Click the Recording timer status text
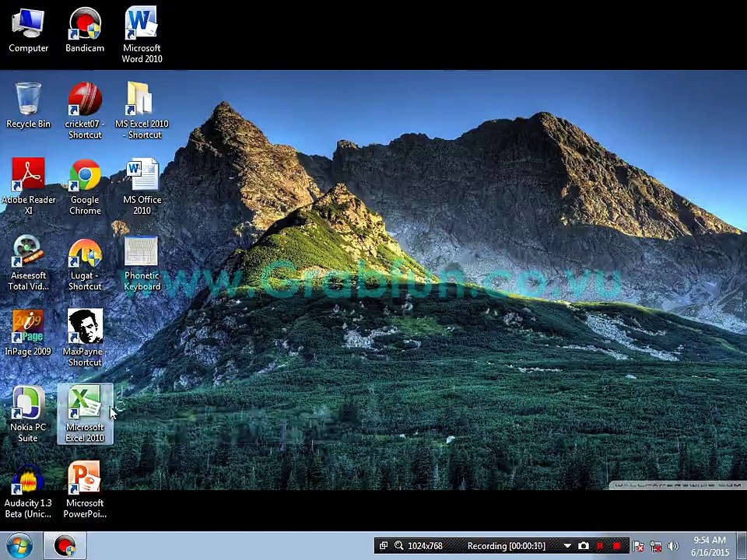This screenshot has height=560, width=747. pos(506,546)
